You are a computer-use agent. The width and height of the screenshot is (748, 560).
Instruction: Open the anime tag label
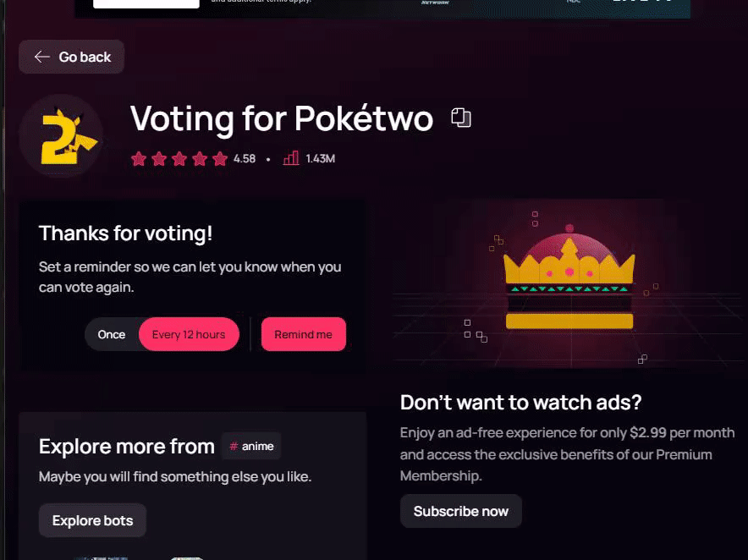click(x=251, y=446)
